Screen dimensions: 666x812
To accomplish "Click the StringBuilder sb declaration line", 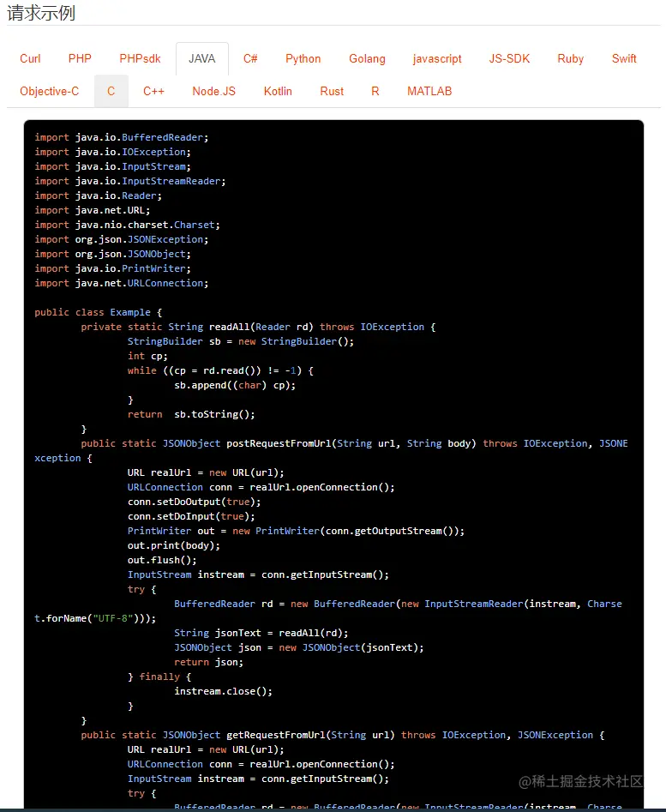I will click(x=241, y=341).
